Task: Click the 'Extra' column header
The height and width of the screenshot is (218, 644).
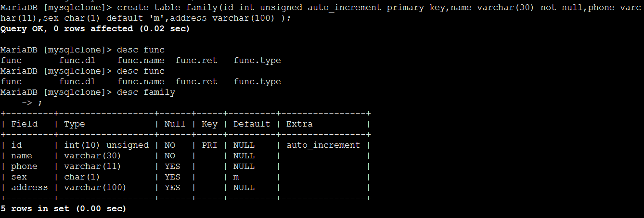Action: 299,124
